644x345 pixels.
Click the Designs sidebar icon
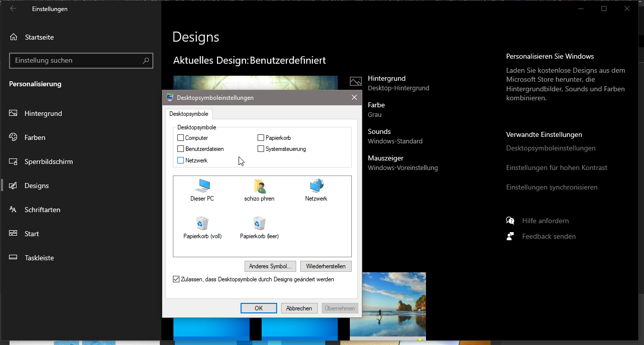click(x=14, y=186)
